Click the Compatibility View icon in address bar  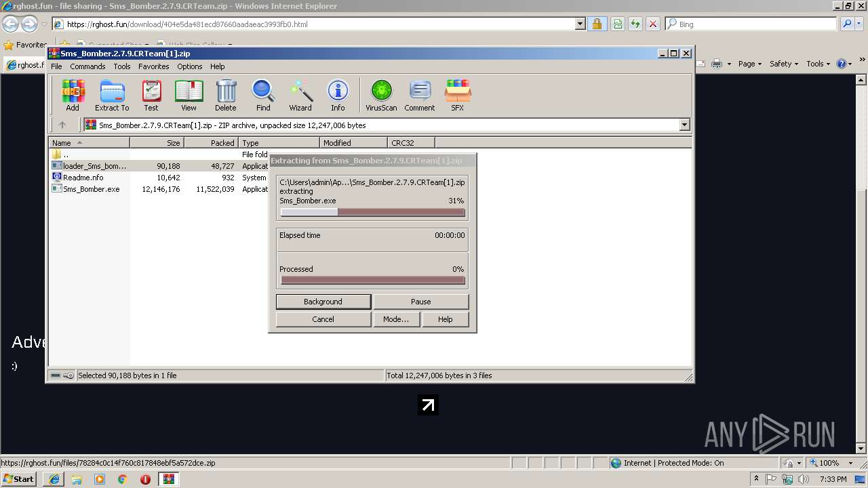coord(618,24)
